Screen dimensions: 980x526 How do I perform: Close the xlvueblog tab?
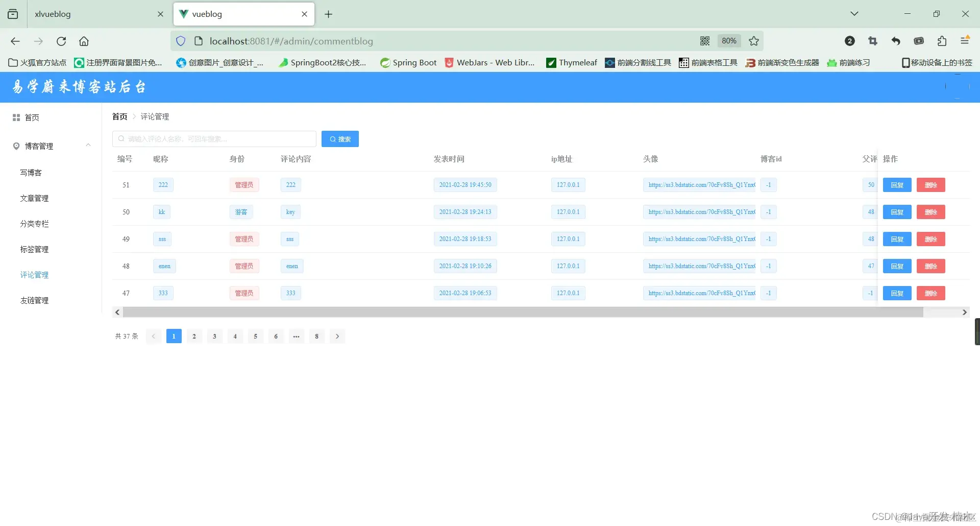pyautogui.click(x=160, y=14)
